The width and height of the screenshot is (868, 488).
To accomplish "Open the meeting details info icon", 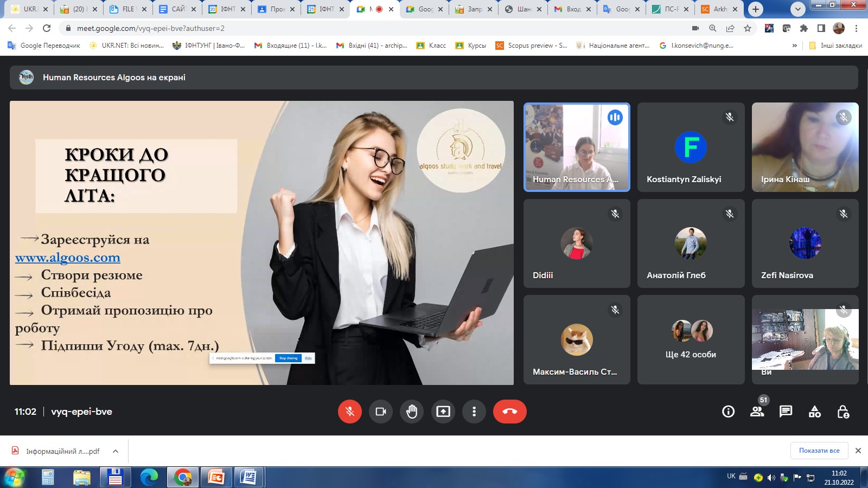I will coord(728,412).
